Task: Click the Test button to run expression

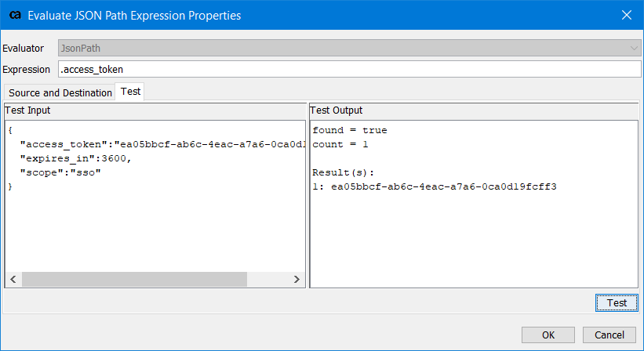Action: pyautogui.click(x=617, y=302)
